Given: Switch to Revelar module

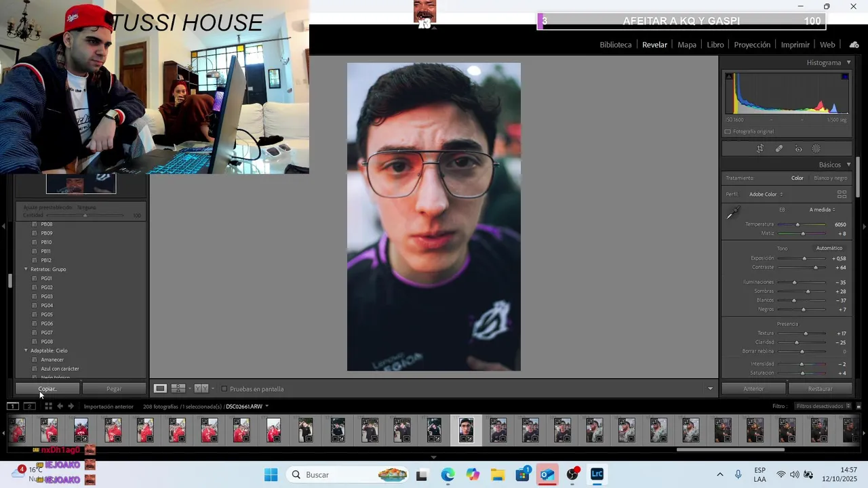Looking at the screenshot, I should coord(654,45).
